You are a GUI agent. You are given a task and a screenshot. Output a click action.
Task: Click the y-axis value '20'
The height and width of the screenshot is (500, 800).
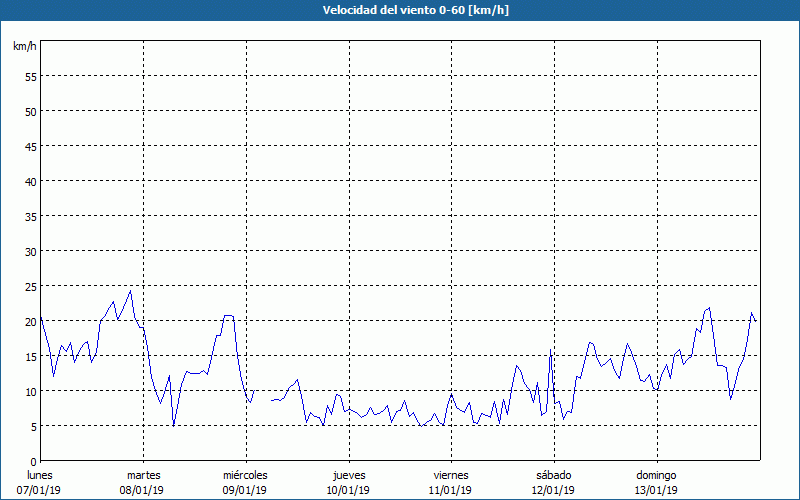(x=31, y=321)
